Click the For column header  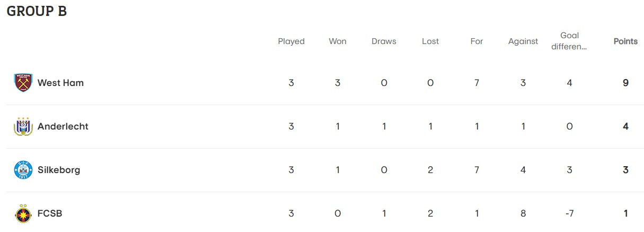(477, 41)
